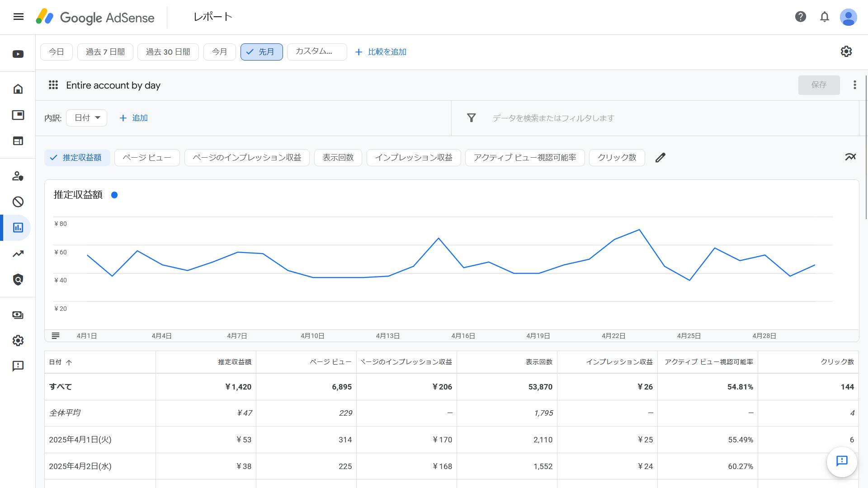Open Optimization sidebar icon
This screenshot has height=488, width=868.
(x=18, y=254)
